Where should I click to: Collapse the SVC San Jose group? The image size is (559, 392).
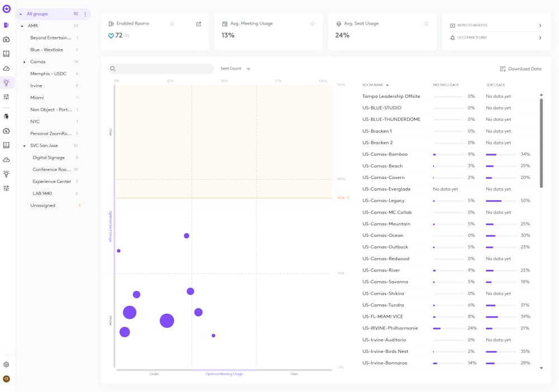point(23,145)
